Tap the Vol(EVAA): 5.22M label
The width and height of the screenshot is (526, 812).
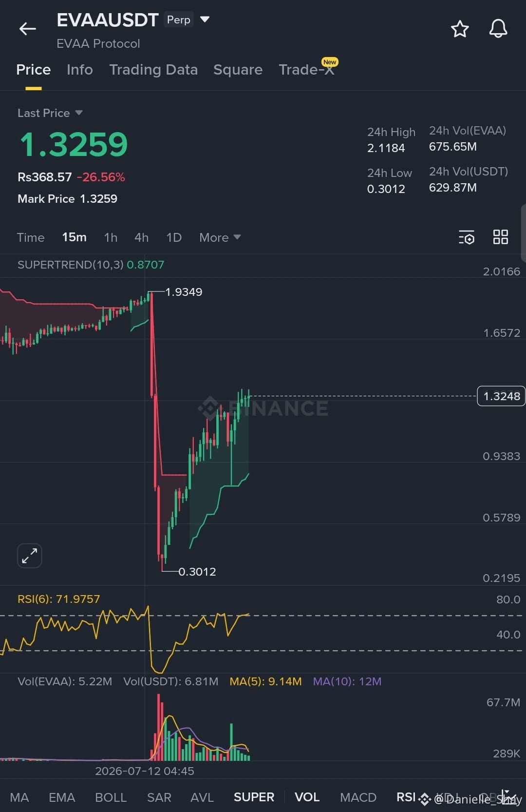[x=65, y=681]
